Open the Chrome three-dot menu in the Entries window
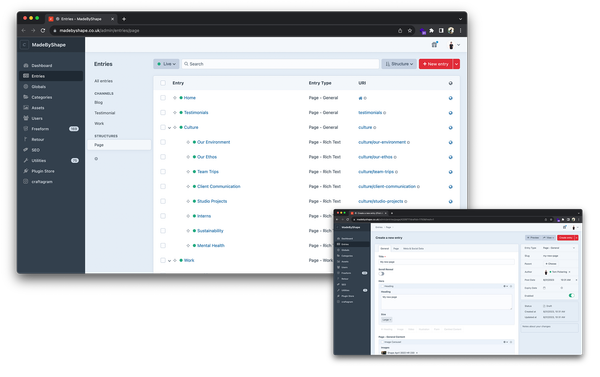Screen dimensions: 600x377 (460, 31)
